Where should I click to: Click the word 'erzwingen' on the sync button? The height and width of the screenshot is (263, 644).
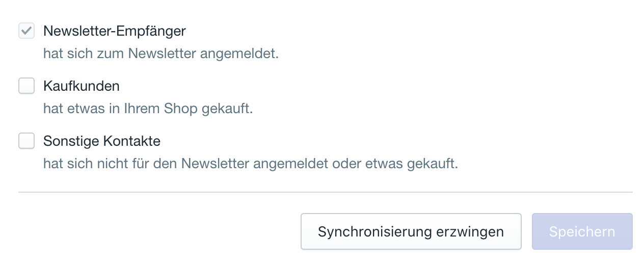coord(470,231)
